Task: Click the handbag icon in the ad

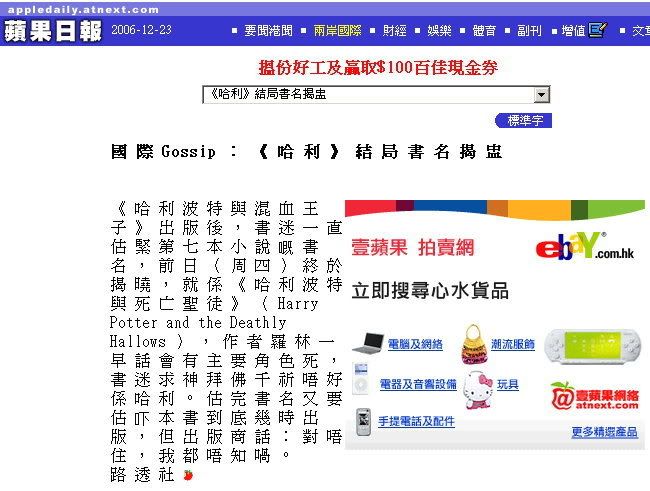Action: click(474, 344)
